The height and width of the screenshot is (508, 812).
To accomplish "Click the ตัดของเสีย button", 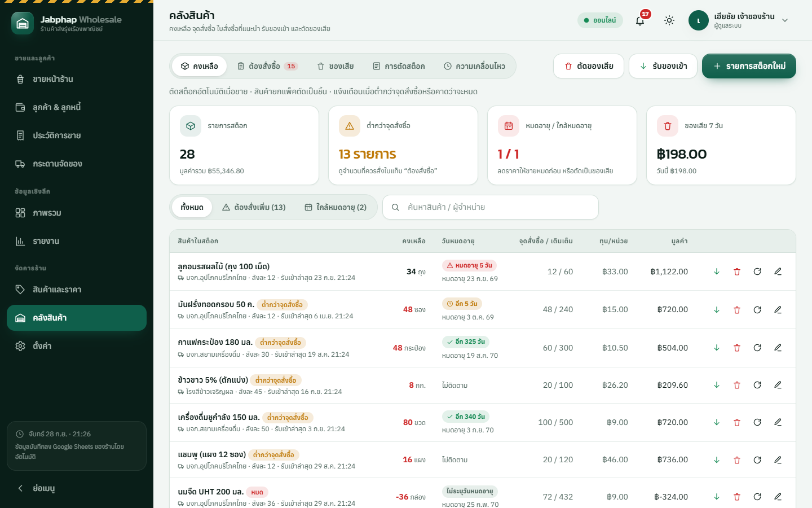I will pyautogui.click(x=589, y=66).
